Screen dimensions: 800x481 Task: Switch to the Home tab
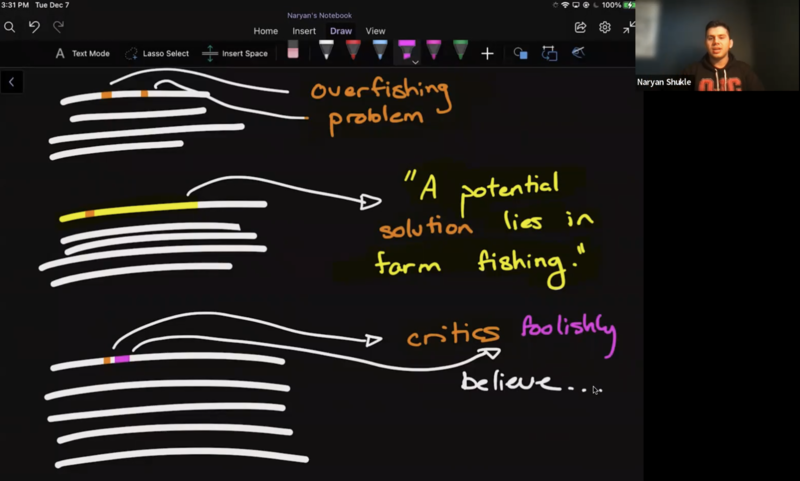click(265, 31)
